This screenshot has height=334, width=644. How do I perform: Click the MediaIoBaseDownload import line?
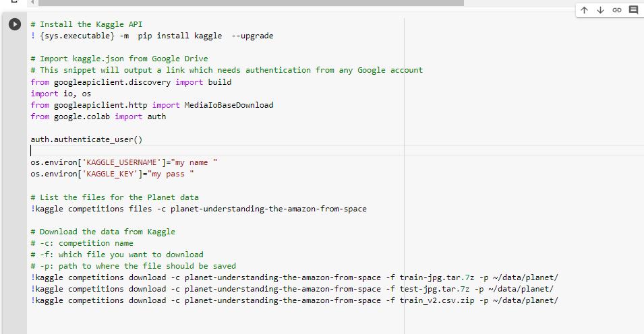[x=152, y=105]
